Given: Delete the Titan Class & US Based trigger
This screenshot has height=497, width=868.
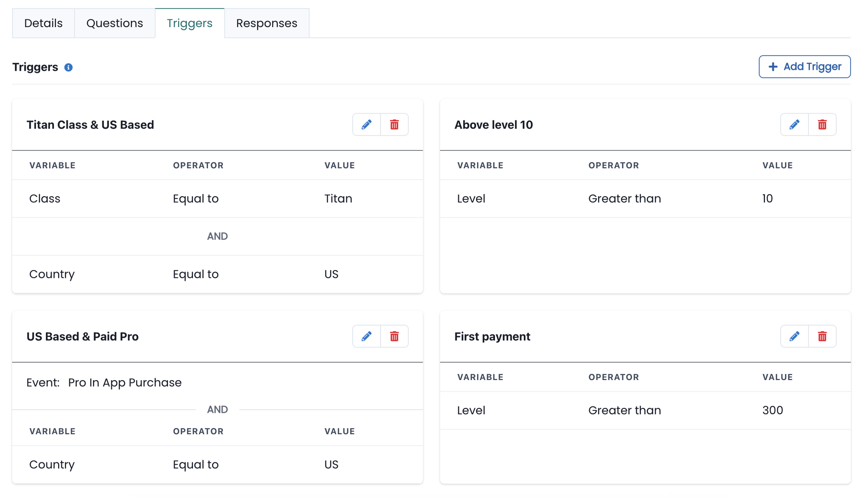Looking at the screenshot, I should [394, 125].
